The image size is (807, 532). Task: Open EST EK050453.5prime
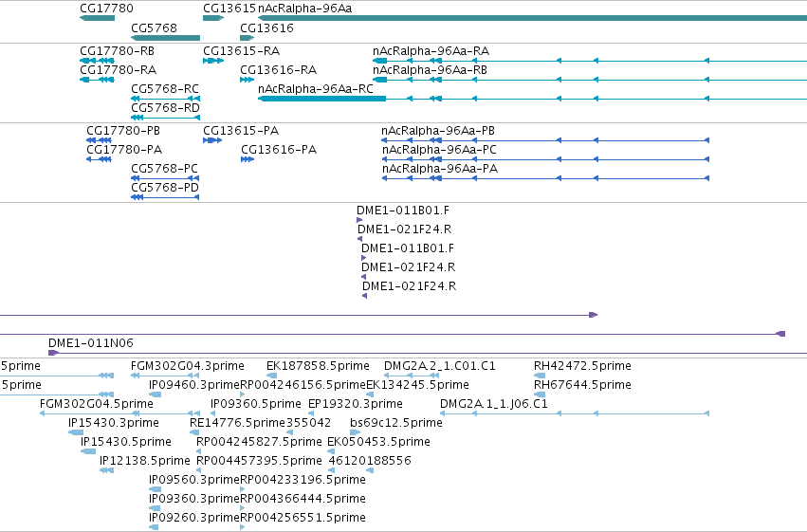pos(378,442)
